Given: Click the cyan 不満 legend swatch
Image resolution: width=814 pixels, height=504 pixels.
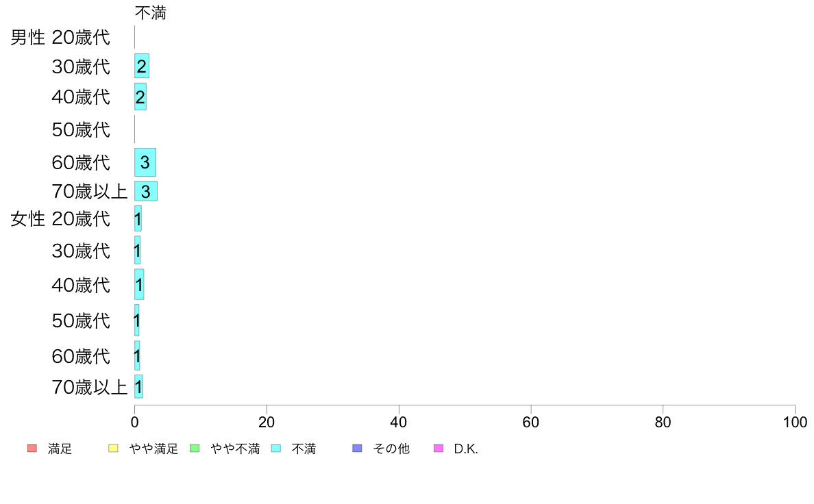Looking at the screenshot, I should [275, 449].
